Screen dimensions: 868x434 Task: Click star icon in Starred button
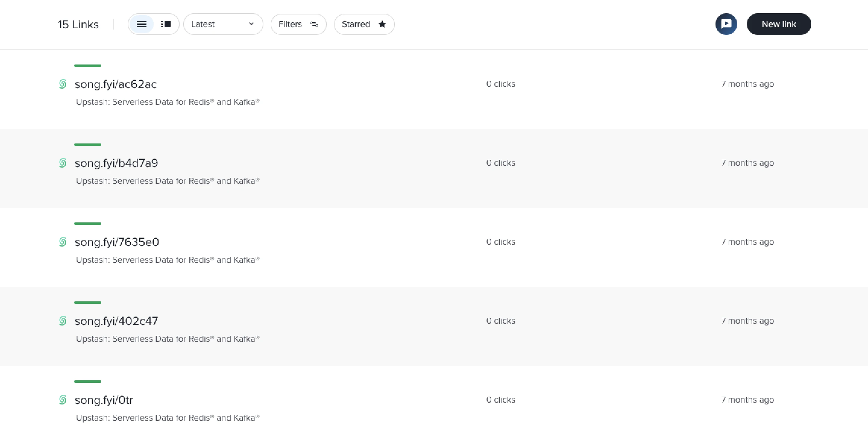(382, 24)
